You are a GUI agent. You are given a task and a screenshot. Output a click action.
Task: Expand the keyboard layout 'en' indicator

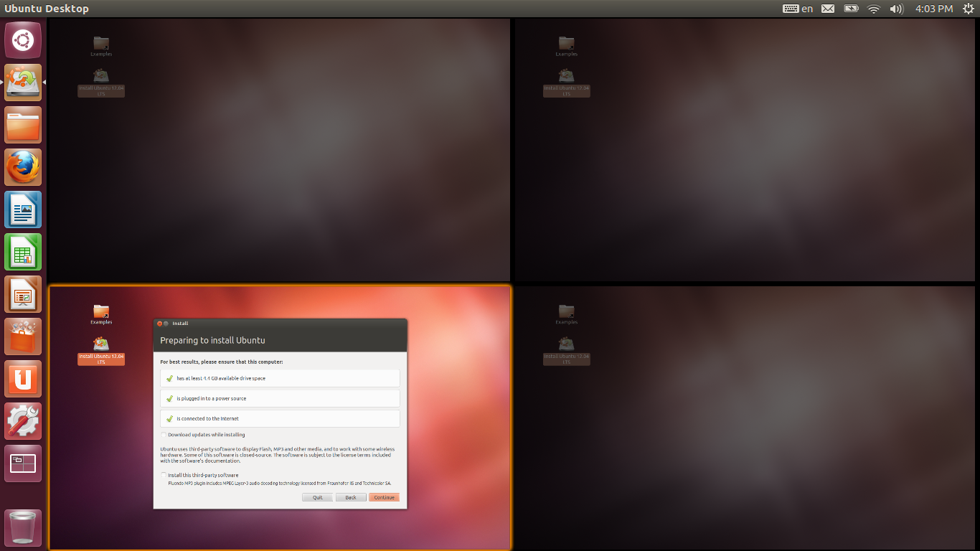[798, 9]
